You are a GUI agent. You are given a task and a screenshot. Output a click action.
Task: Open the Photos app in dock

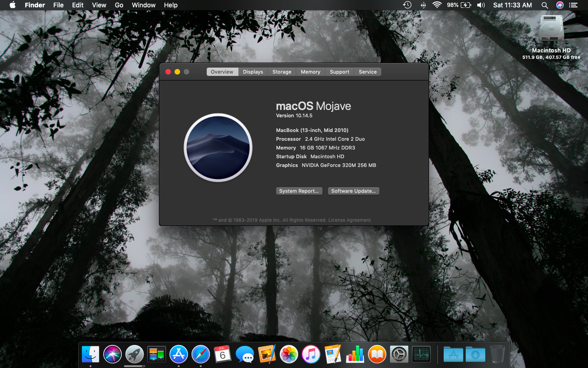tap(289, 354)
